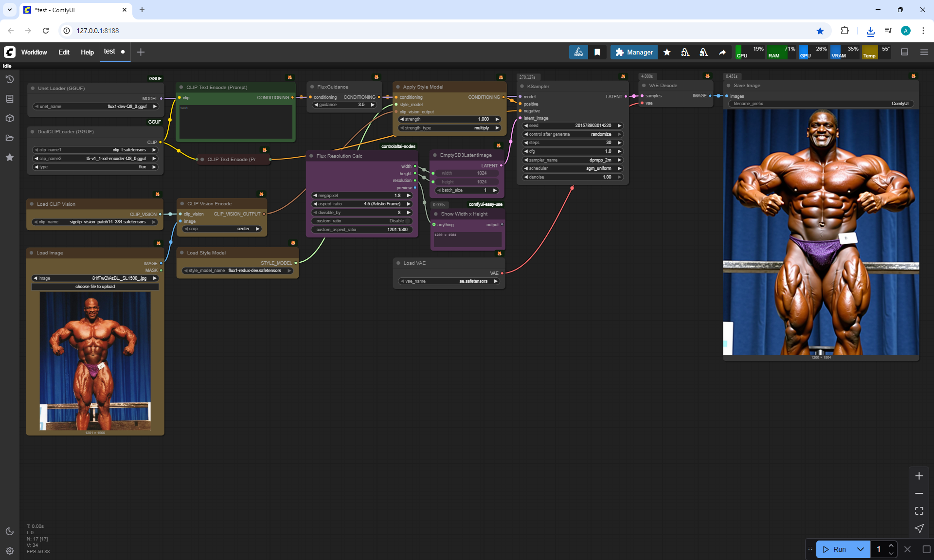Image resolution: width=934 pixels, height=560 pixels.
Task: Adjust the denoise slider in KSampler
Action: pyautogui.click(x=573, y=177)
